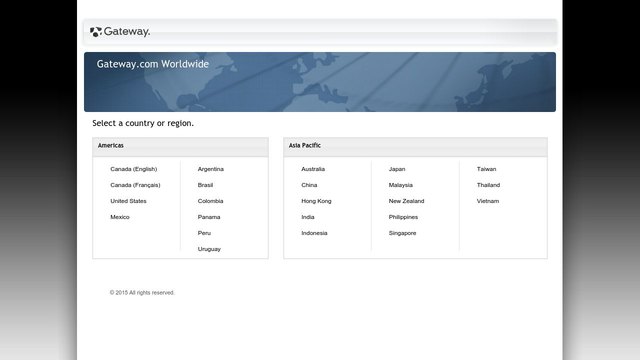
Task: Click the New Zealand link
Action: [x=406, y=201]
